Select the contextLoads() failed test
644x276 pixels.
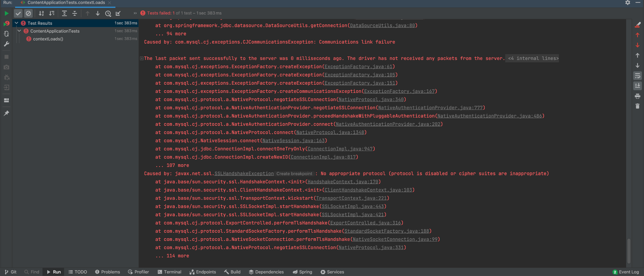[48, 39]
